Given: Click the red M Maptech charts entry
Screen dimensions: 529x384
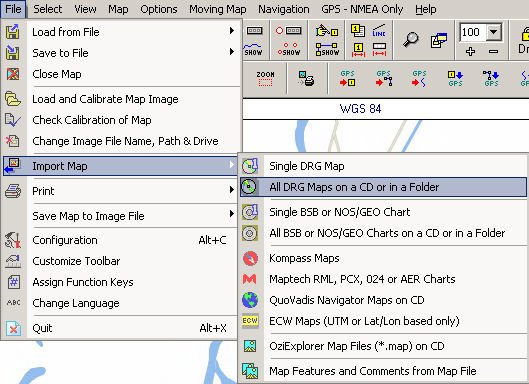Looking at the screenshot, I should pos(383,279).
